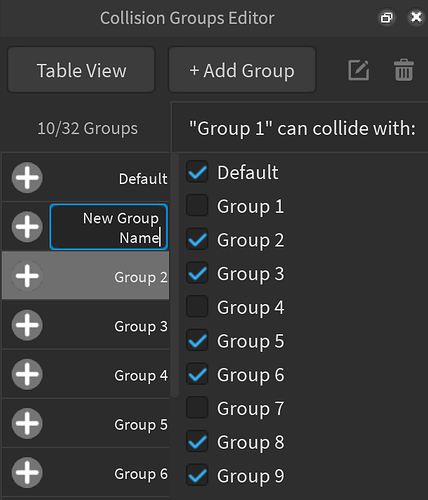
Task: Select Group 3 in the group list
Action: [x=86, y=325]
